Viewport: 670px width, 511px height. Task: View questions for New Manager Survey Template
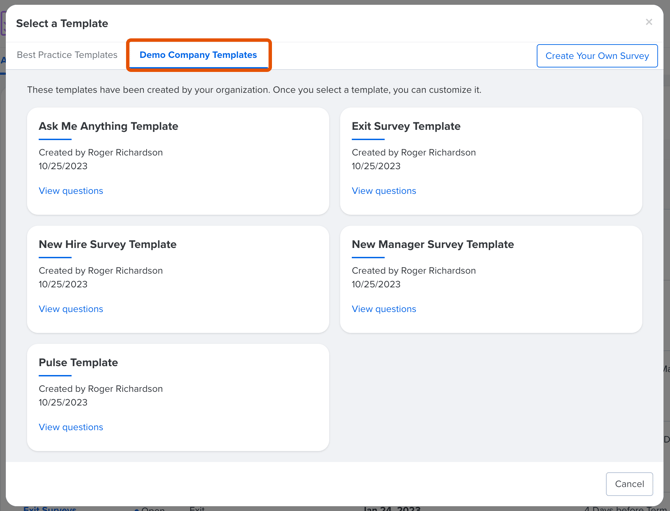click(384, 309)
